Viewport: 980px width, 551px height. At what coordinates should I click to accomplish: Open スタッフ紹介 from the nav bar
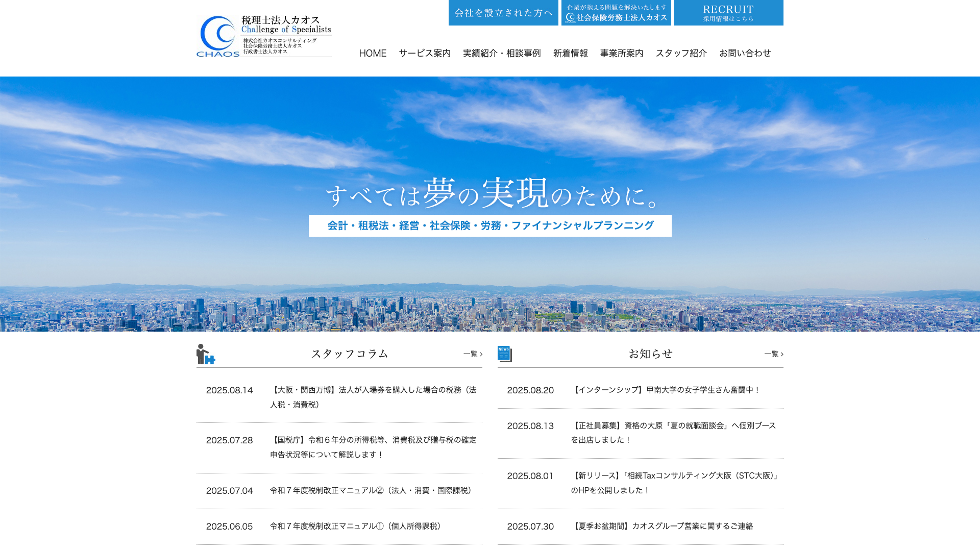(x=681, y=53)
